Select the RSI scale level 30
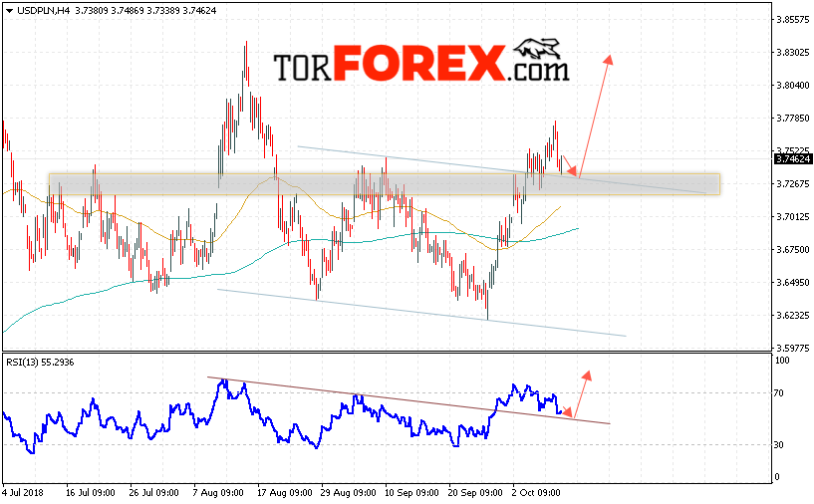Image resolution: width=814 pixels, height=504 pixels. pos(779,445)
